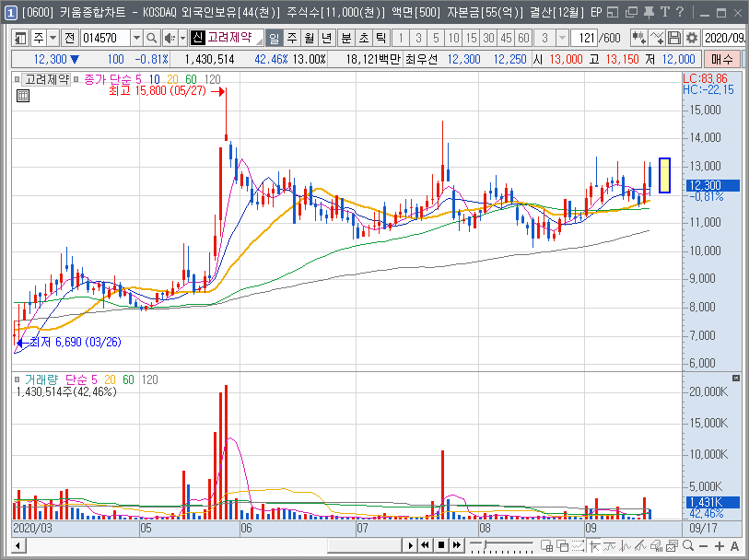Image resolution: width=749 pixels, height=560 pixels.
Task: Click the bar count field 121
Action: 585,37
